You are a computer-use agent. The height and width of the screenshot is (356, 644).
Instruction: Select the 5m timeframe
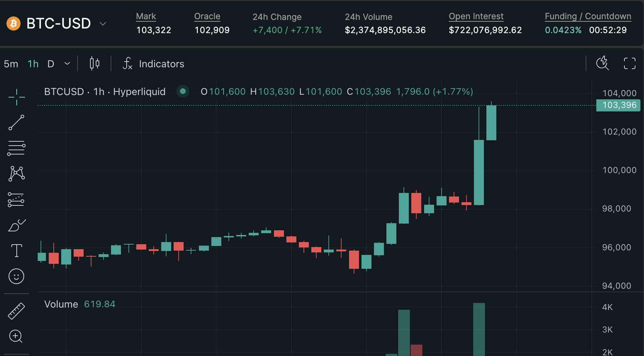coord(11,64)
